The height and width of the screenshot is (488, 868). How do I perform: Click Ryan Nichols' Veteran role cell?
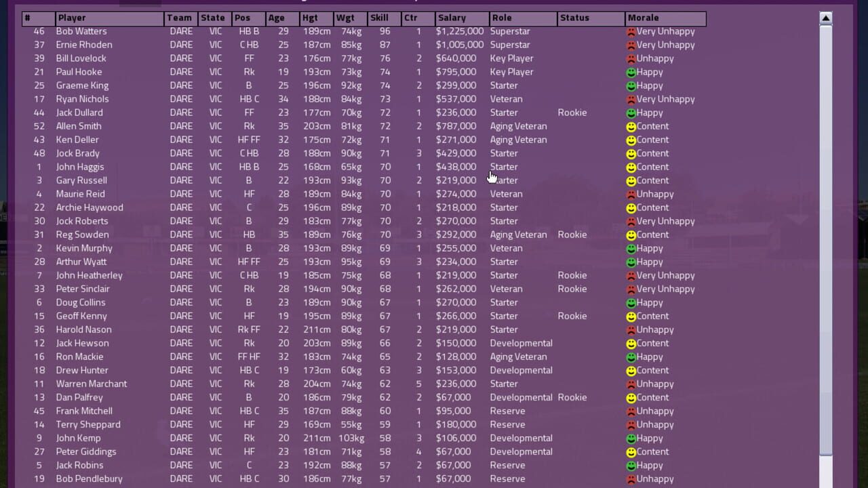click(x=506, y=99)
